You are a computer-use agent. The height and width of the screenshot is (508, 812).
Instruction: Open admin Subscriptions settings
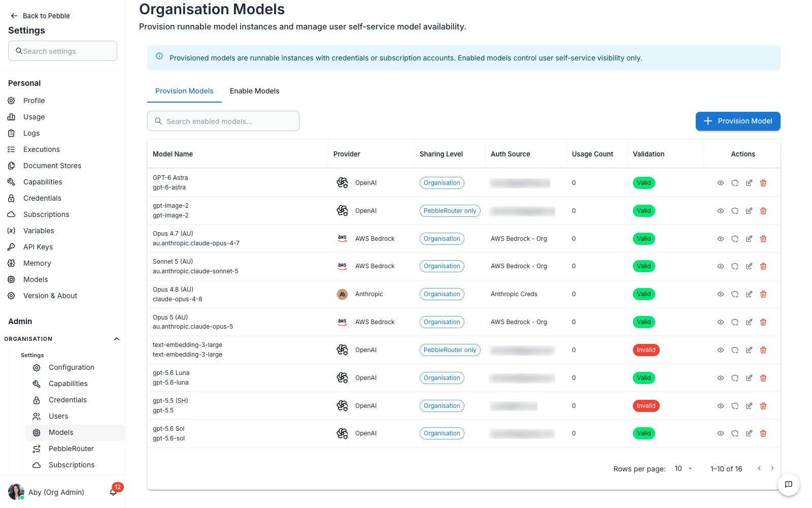pyautogui.click(x=75, y=465)
